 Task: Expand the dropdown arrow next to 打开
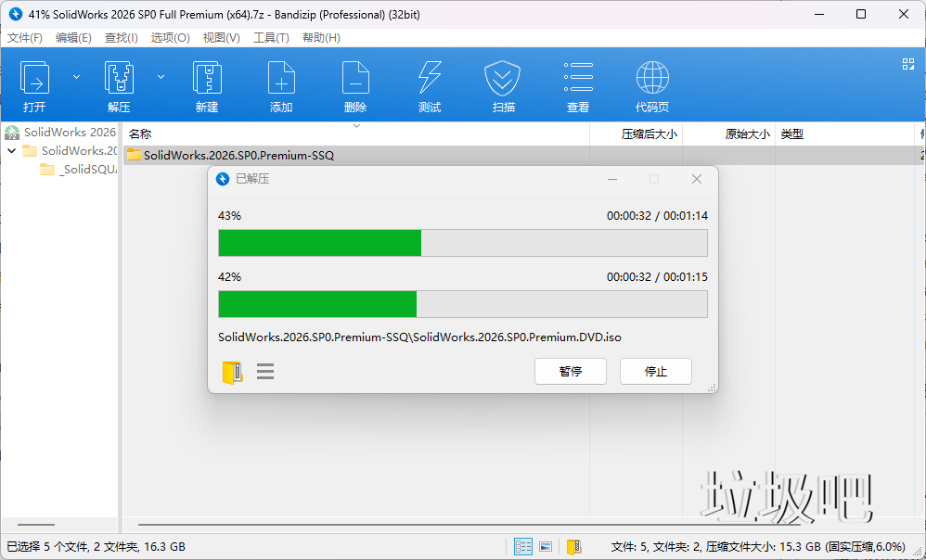76,77
